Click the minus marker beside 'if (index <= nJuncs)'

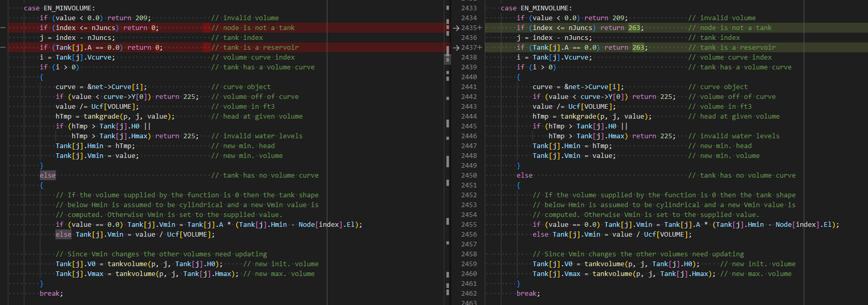(3, 28)
